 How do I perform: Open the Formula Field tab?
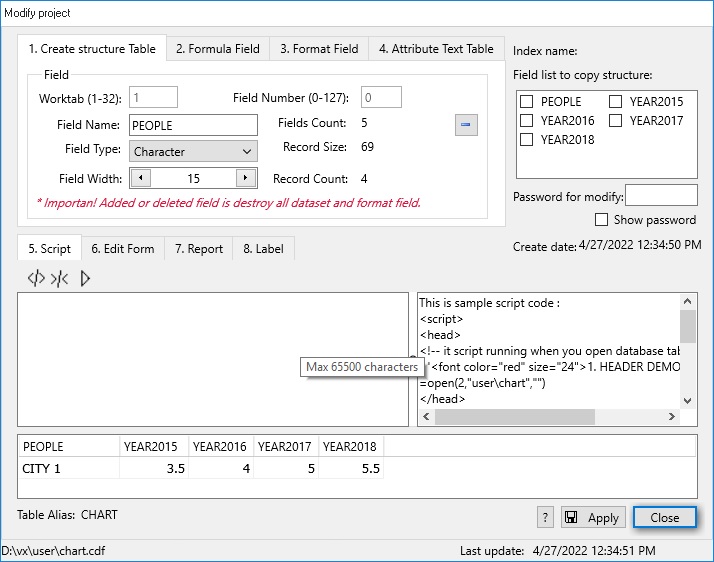pos(218,49)
